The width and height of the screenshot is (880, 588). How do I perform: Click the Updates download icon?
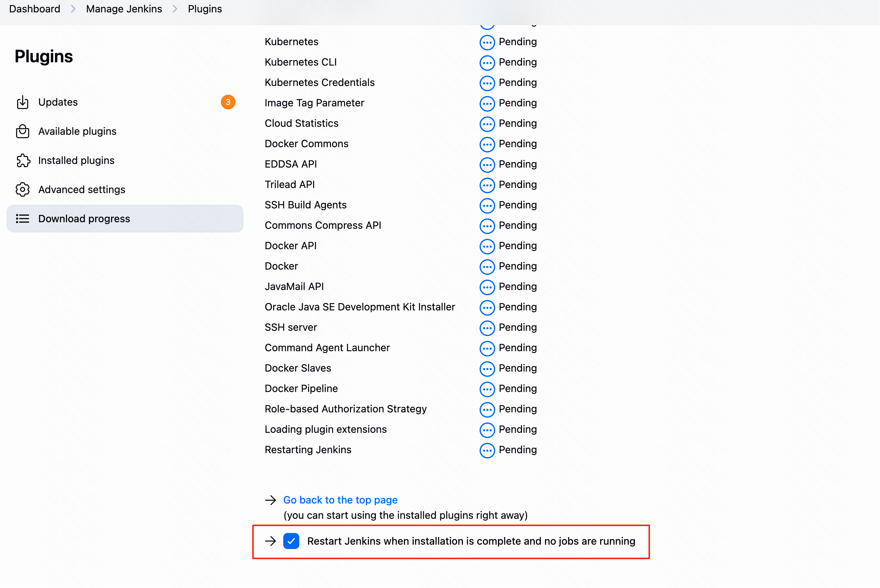pyautogui.click(x=23, y=102)
